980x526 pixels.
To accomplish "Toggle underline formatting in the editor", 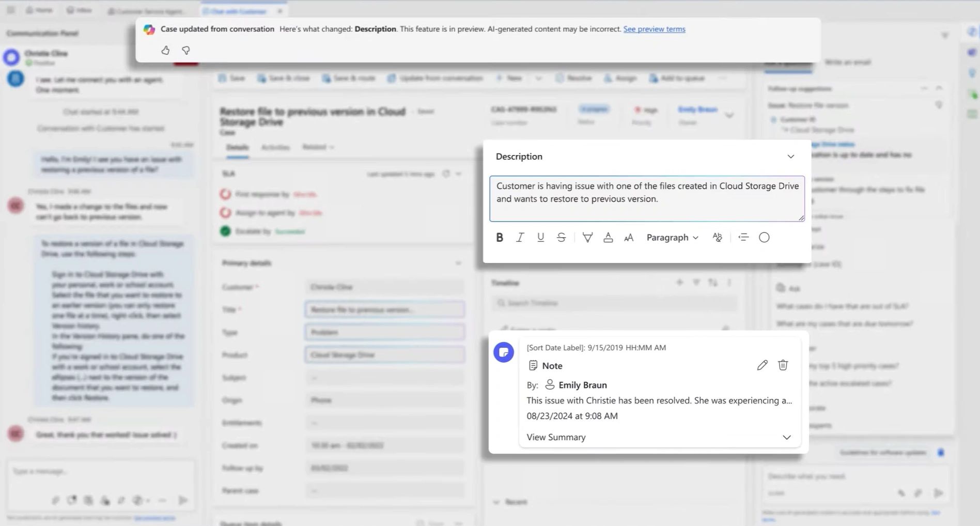I will tap(540, 237).
